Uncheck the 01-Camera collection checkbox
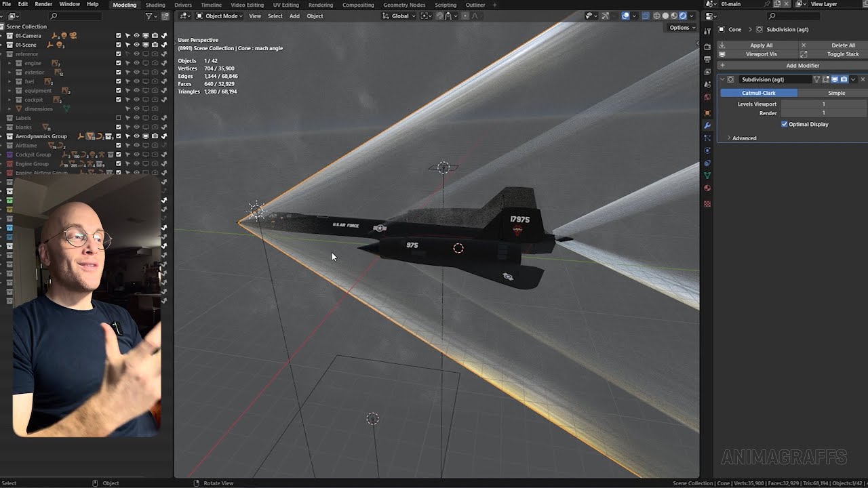Viewport: 868px width, 488px height. click(119, 35)
